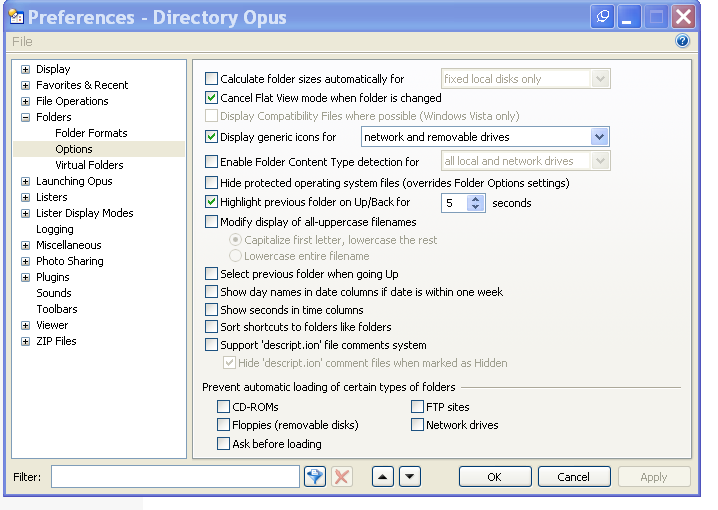Screen dimensions: 718x510
Task: Select the Options tree item
Action: point(74,149)
